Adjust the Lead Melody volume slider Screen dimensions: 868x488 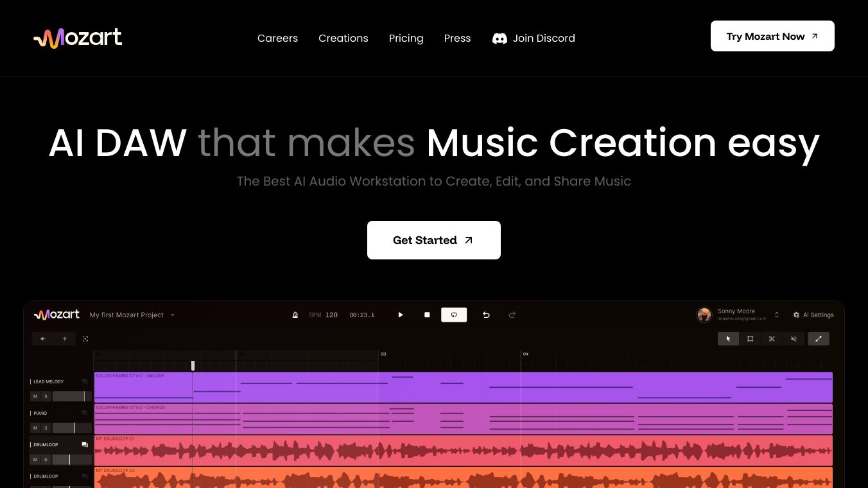pyautogui.click(x=72, y=396)
